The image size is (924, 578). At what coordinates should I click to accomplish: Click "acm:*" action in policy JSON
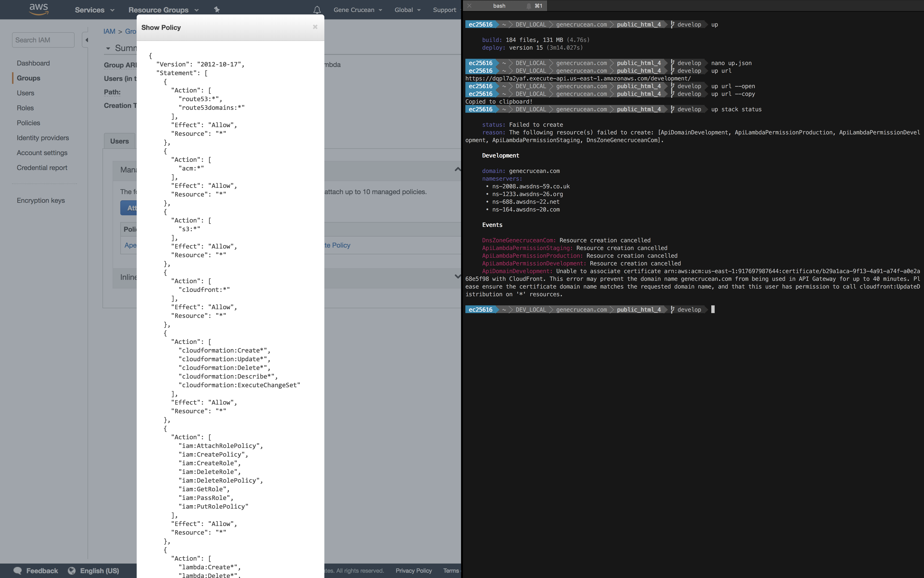coord(191,168)
